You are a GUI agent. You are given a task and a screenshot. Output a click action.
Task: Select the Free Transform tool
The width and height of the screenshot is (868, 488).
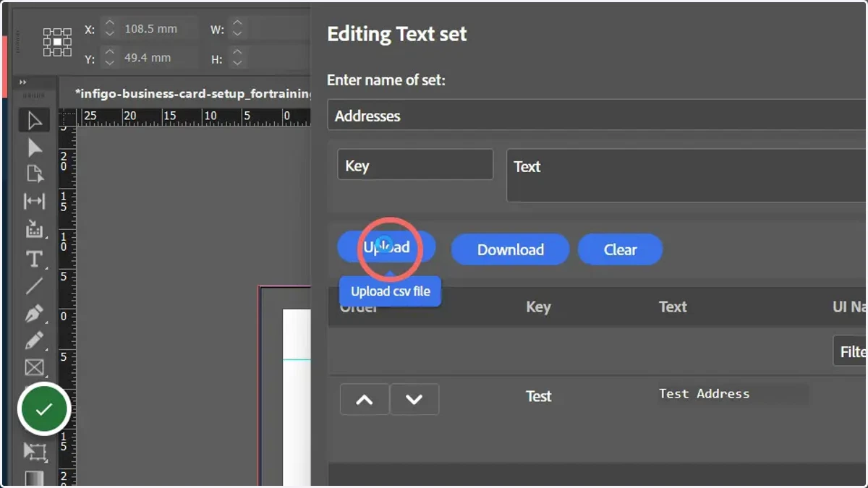(34, 452)
